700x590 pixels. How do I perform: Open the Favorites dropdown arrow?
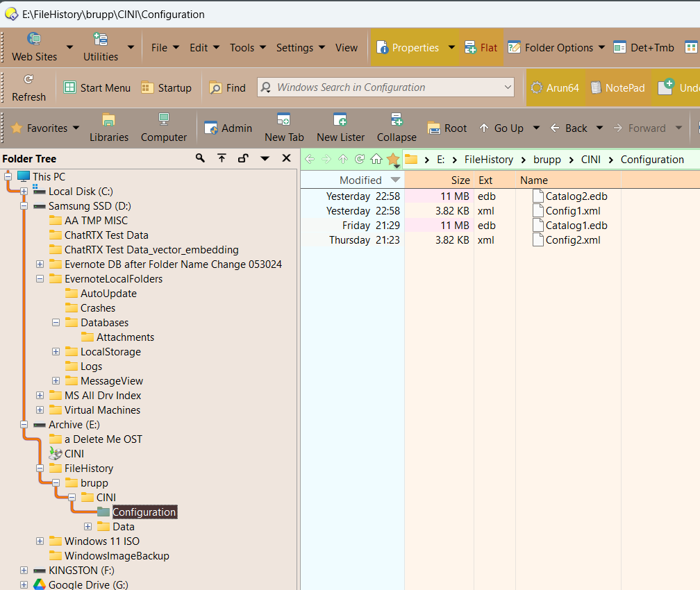click(x=76, y=128)
